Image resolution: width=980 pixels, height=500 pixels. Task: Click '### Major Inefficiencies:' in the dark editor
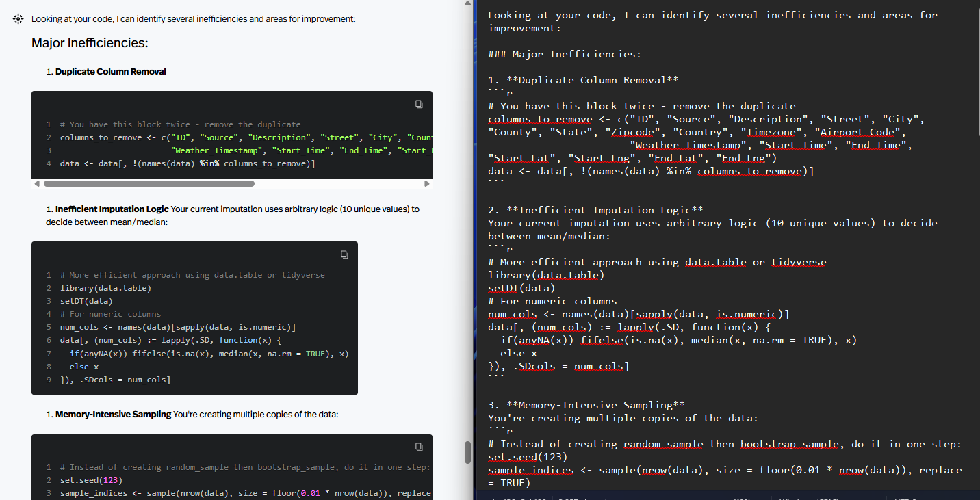tap(565, 54)
